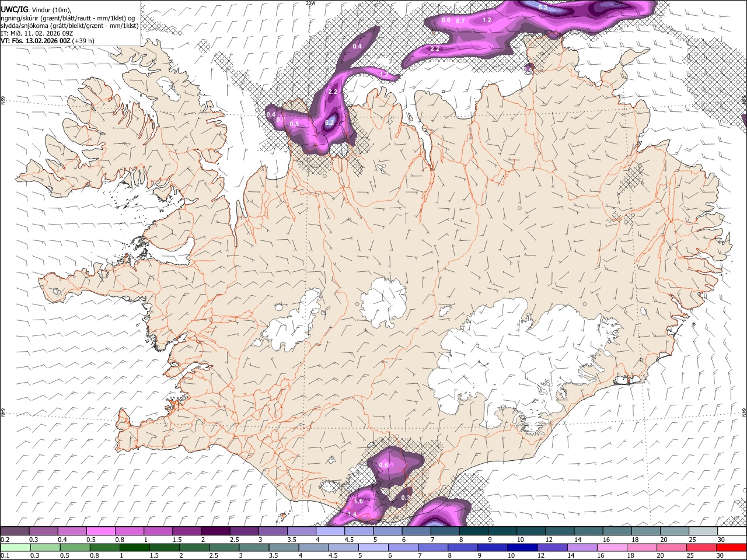Click the 'VT: Fös. 13.02.2026 00Z' valid time

point(36,41)
